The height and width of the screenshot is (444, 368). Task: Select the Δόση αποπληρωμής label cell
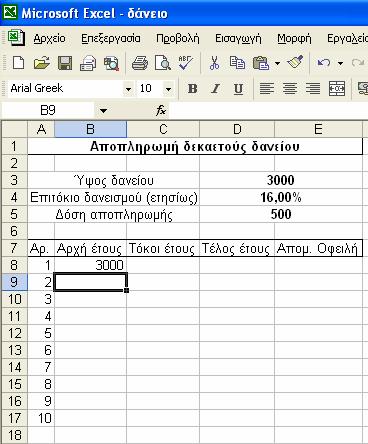pyautogui.click(x=113, y=214)
